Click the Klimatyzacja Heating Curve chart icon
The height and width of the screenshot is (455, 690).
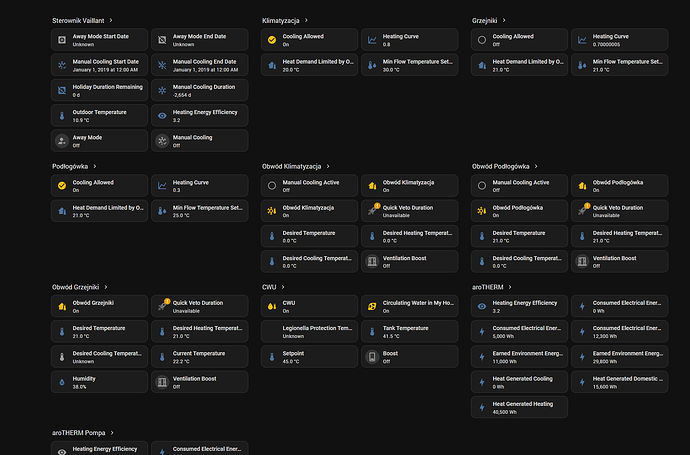[372, 40]
